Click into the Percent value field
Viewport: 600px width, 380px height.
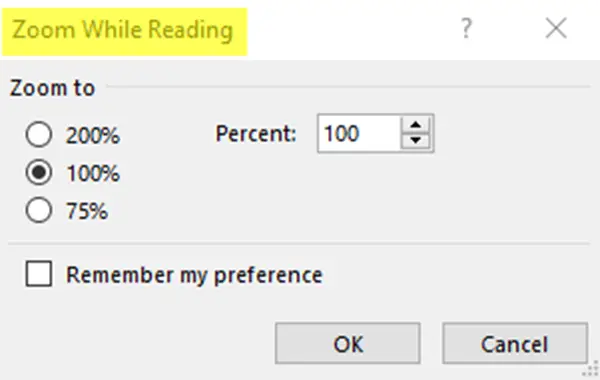(x=359, y=134)
